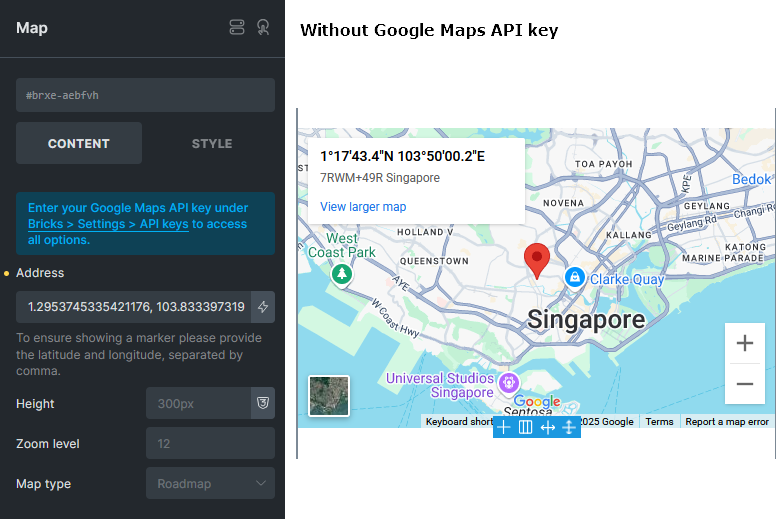Click the CSS variable icon next to Height
Screen dimensions: 776x519
click(x=263, y=403)
